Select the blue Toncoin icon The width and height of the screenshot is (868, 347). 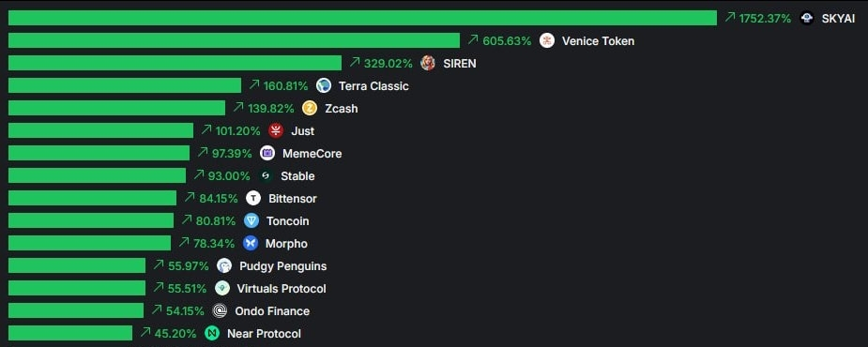[251, 220]
